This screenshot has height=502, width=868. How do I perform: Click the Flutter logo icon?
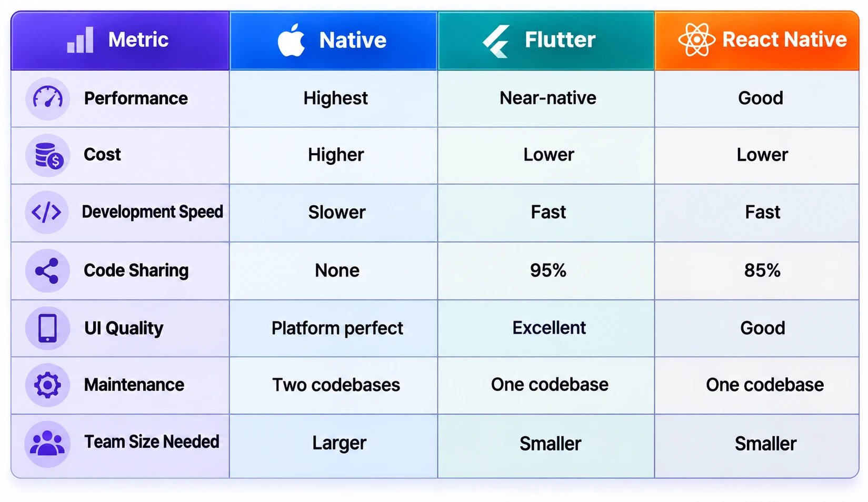pos(496,41)
